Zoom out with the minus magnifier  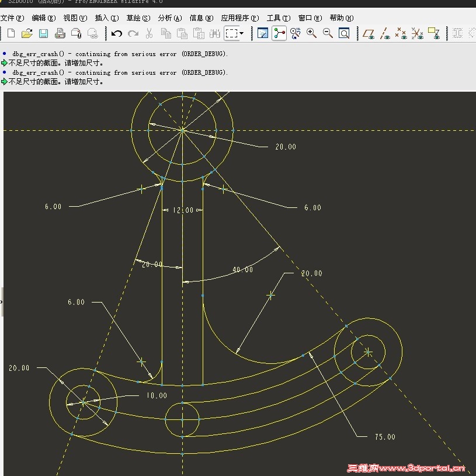tap(328, 33)
